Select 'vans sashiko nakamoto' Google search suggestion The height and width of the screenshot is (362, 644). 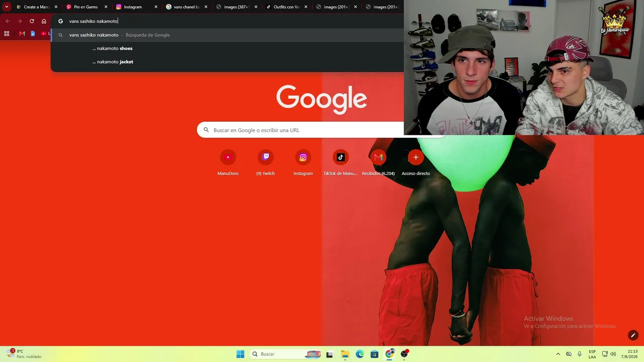click(227, 35)
